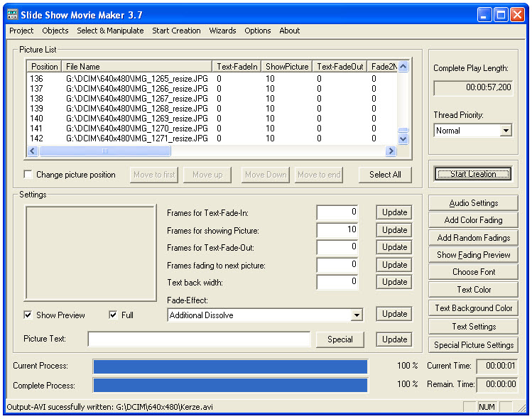Click the Frames for showing Picture input field

337,230
